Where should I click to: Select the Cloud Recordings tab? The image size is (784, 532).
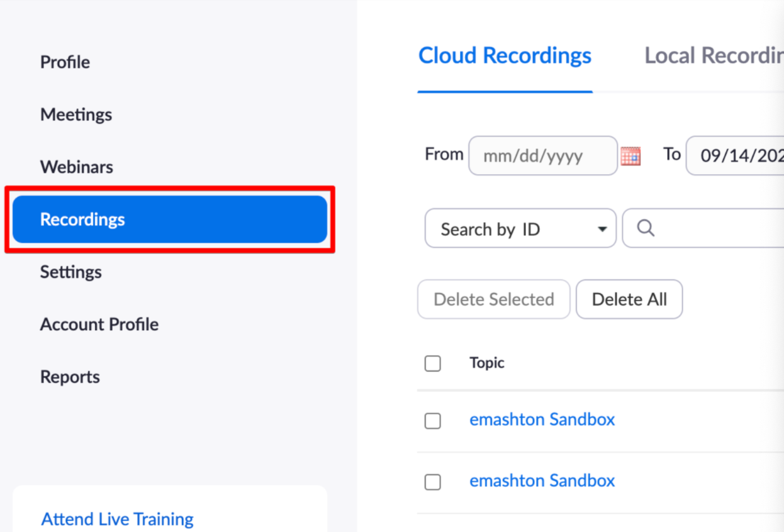[505, 56]
